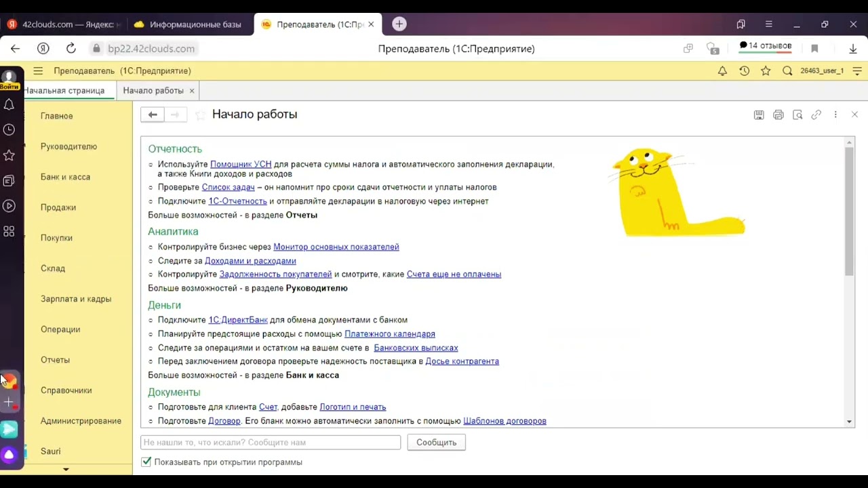The height and width of the screenshot is (488, 868).
Task: Open the Продажи section
Action: 58,207
